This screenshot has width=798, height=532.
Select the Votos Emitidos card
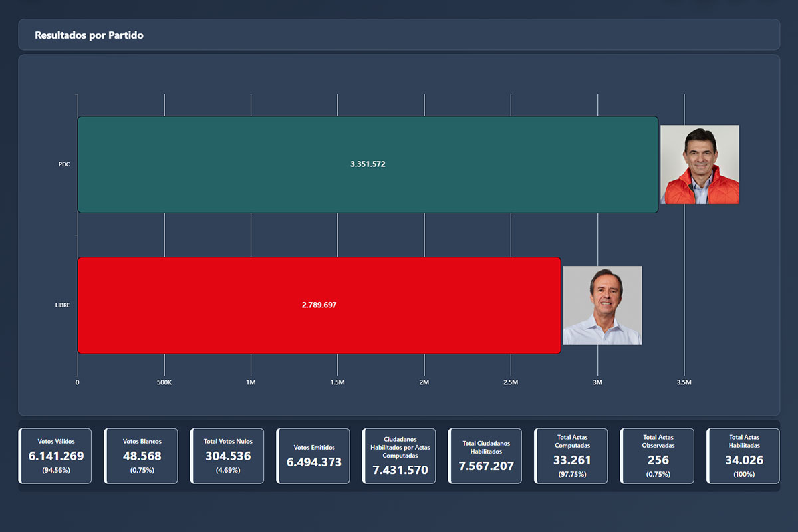click(314, 456)
